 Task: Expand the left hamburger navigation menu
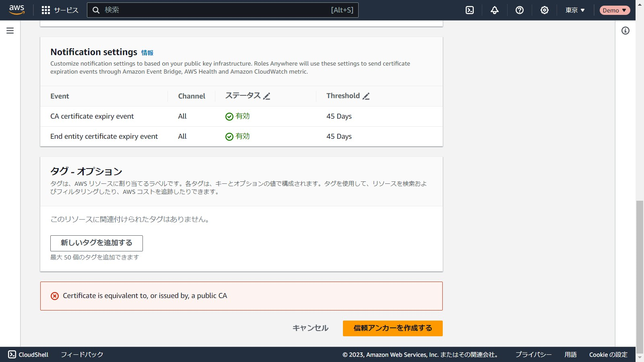[x=10, y=31]
